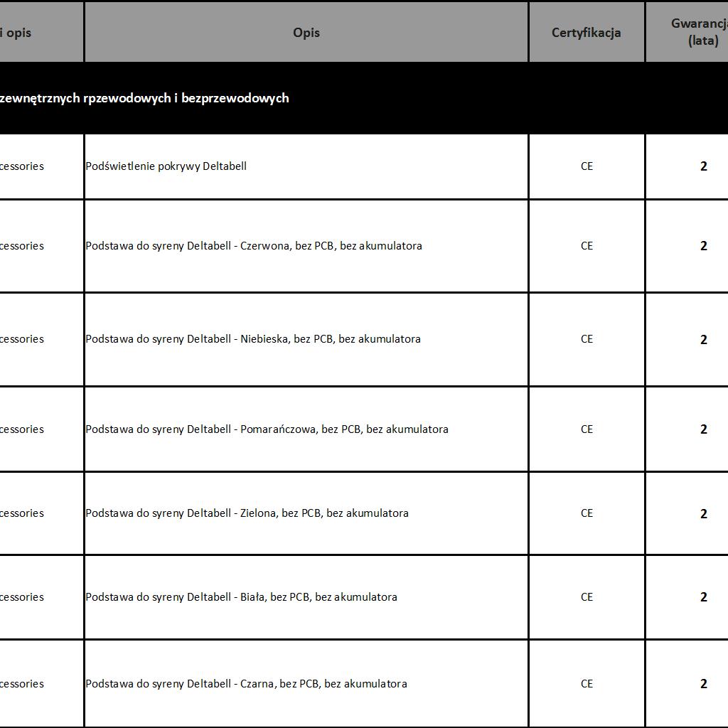Select the Opis column header
728x728 pixels.
(306, 33)
